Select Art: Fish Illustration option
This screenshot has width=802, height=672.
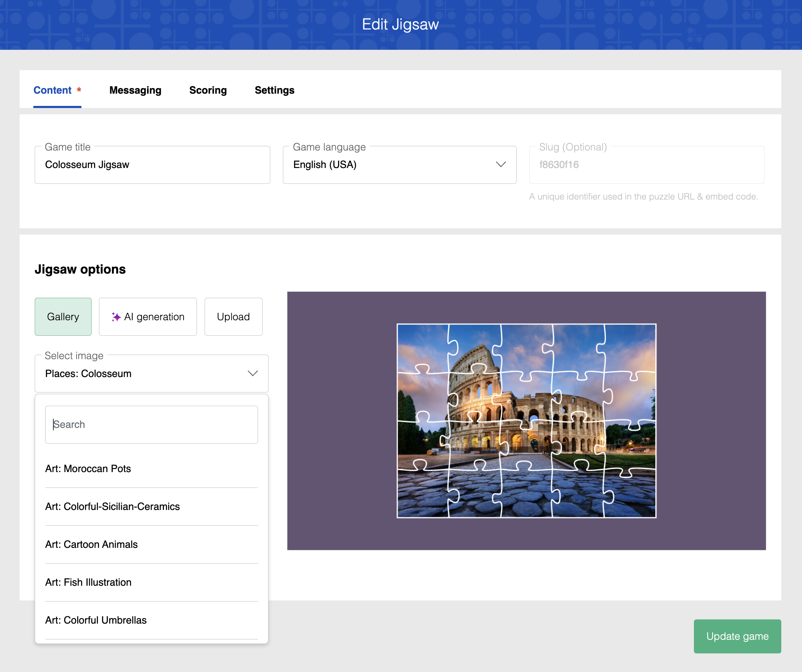click(152, 582)
